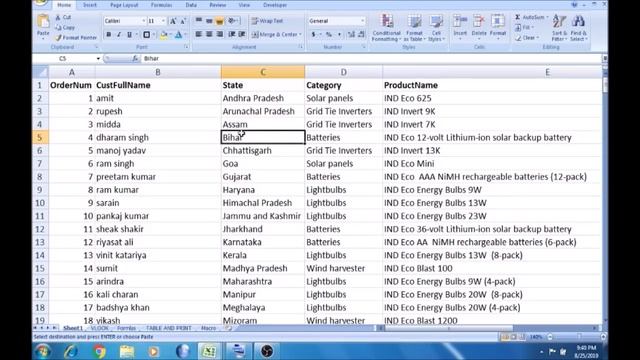This screenshot has width=640, height=360.
Task: Apply the Percent Style format
Action: coord(329,35)
